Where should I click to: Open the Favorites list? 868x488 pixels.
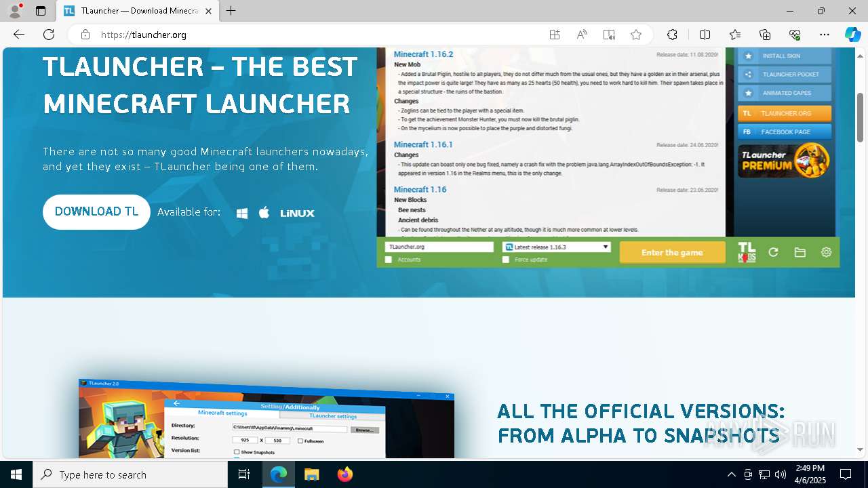(x=735, y=35)
